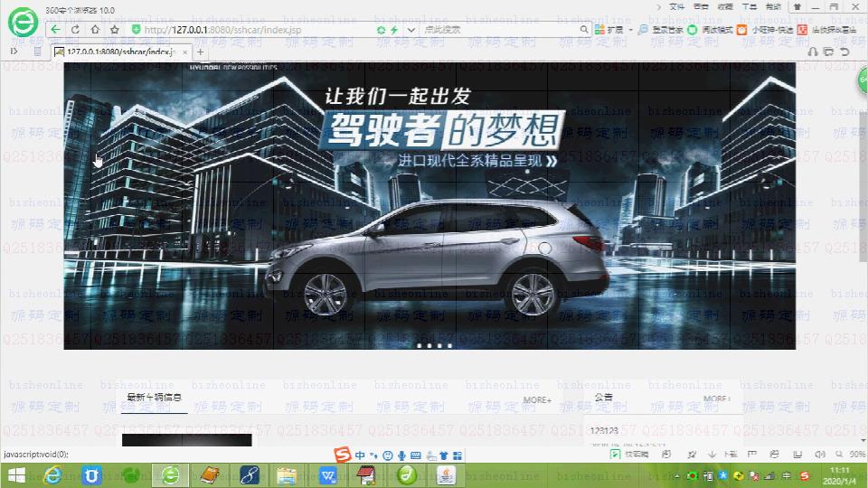
Task: Click the search magnifier icon
Action: (x=584, y=29)
